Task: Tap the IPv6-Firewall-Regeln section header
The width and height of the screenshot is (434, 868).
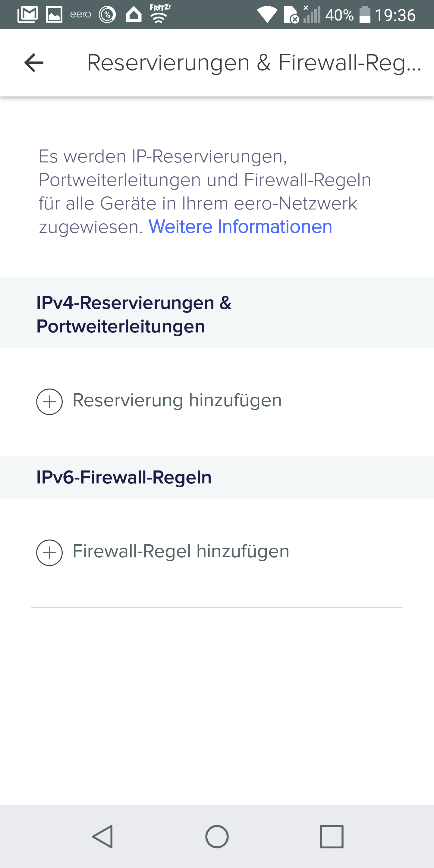Action: 124,477
